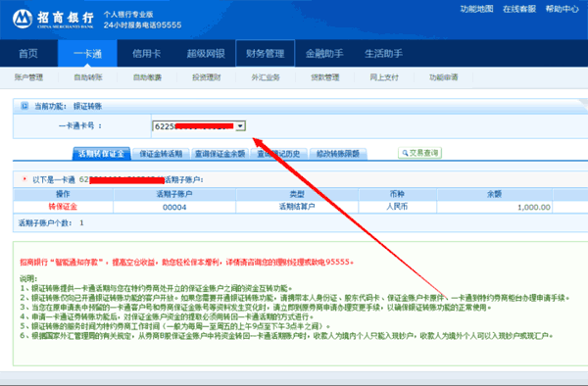
Task: Open the 网上支付 submenu
Action: (384, 77)
